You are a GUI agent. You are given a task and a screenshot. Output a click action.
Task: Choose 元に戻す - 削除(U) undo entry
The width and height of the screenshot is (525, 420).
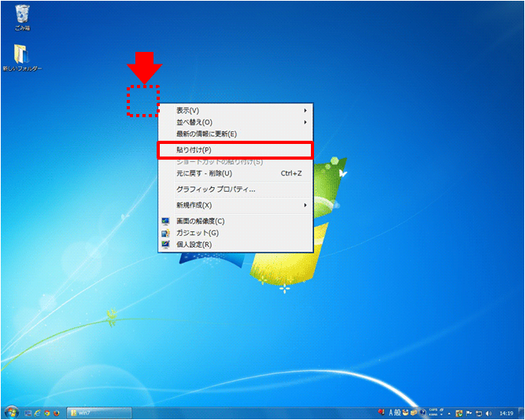[x=235, y=173]
